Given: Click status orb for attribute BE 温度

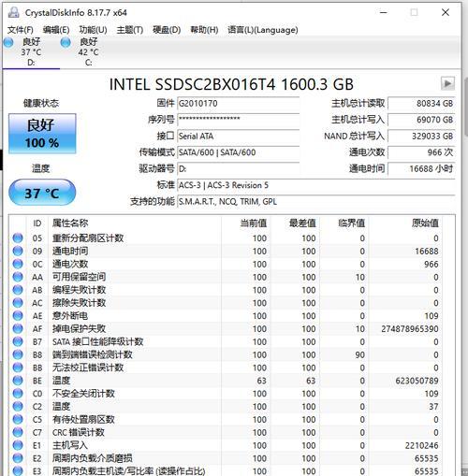Looking at the screenshot, I should [x=18, y=381].
